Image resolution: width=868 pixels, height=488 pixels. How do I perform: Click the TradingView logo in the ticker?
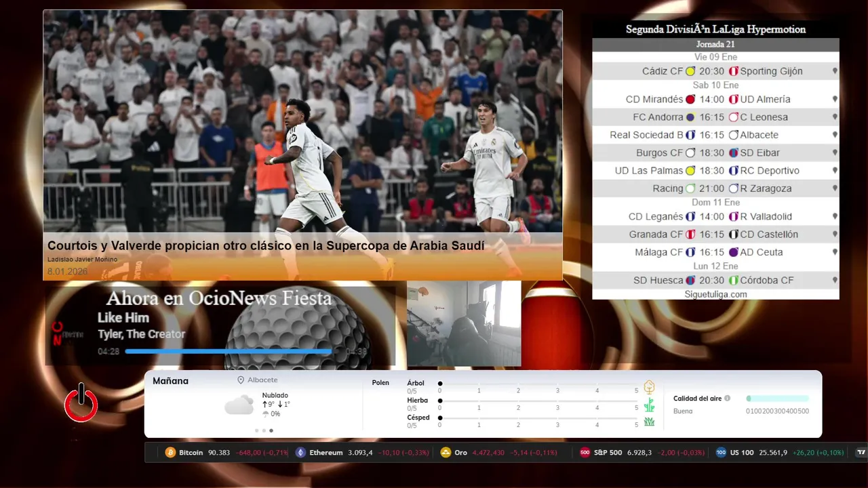click(861, 453)
